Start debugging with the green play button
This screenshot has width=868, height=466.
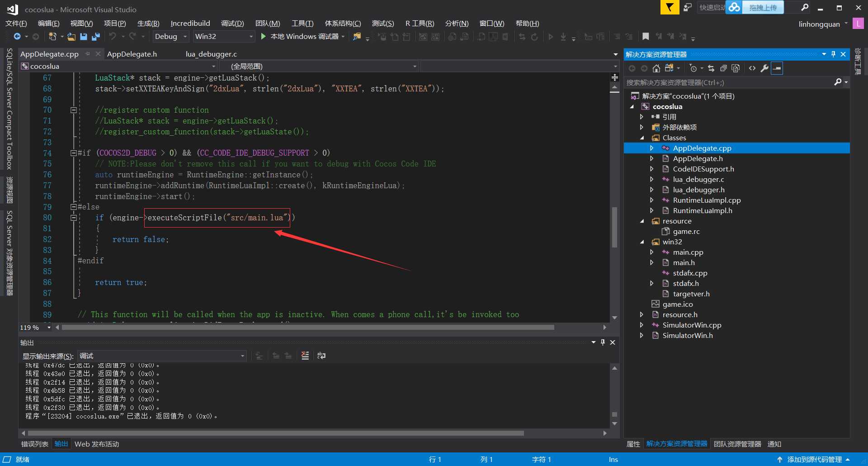263,36
